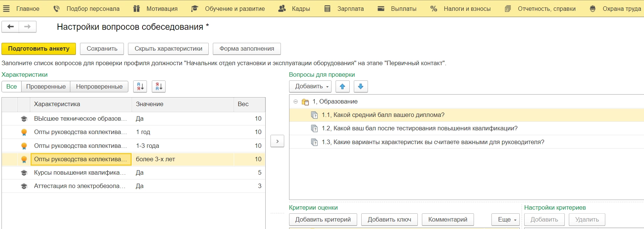Image resolution: width=644 pixels, height=229 pixels.
Task: Move the selected question down
Action: [361, 86]
